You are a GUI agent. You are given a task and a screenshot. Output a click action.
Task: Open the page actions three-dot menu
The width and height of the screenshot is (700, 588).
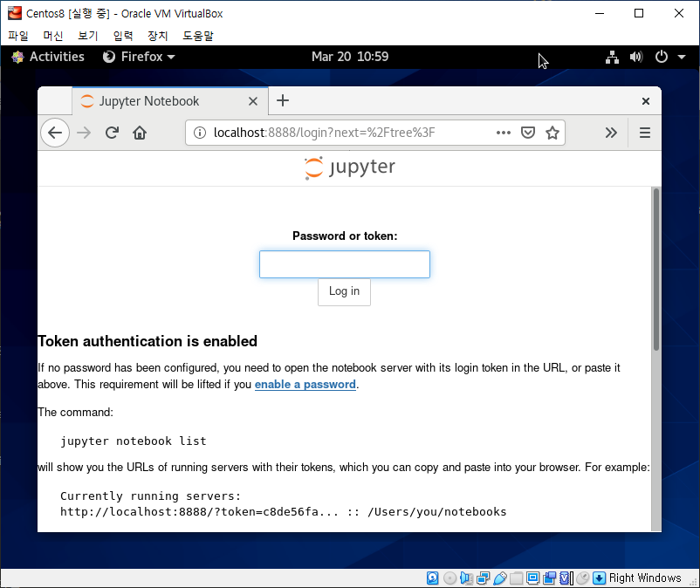point(503,133)
